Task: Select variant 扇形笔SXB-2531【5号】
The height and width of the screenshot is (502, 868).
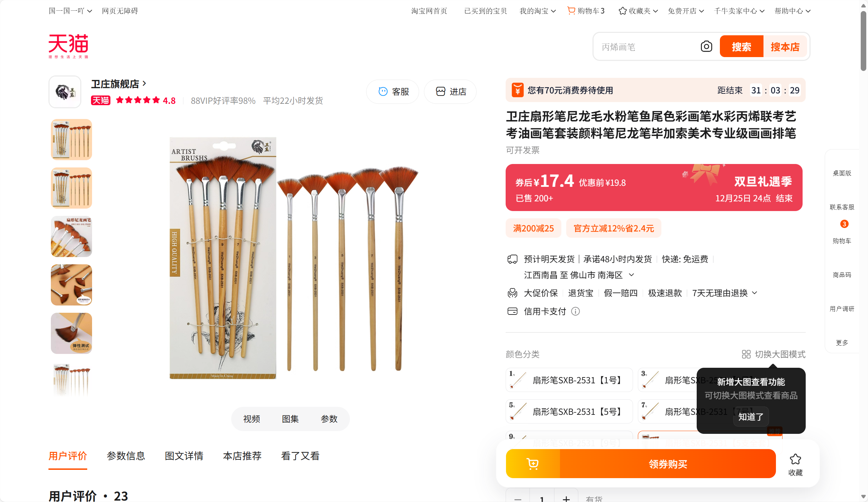Action: tap(569, 411)
